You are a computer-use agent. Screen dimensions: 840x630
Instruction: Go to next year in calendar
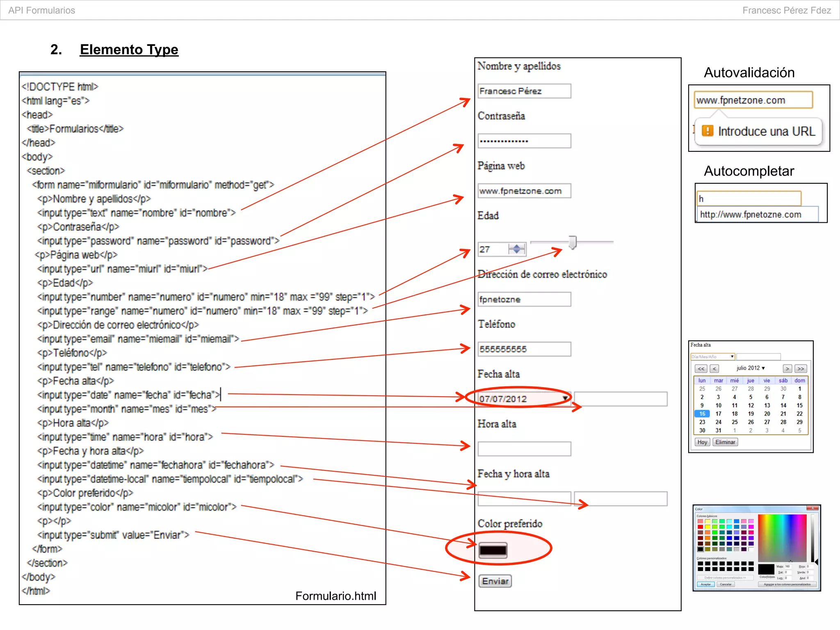tap(801, 369)
